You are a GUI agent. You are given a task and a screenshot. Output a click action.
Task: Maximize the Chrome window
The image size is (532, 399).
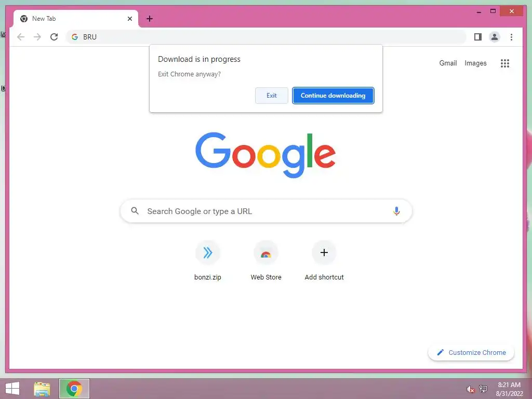pyautogui.click(x=493, y=11)
